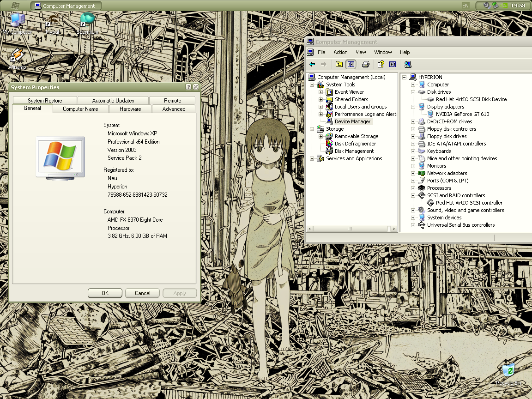Select the My Computer desktop icon
Image resolution: width=532 pixels, height=399 pixels.
17,24
